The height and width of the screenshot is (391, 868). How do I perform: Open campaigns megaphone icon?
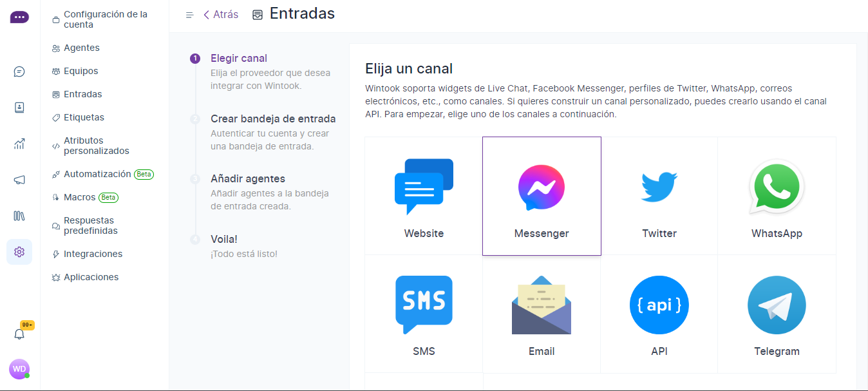point(19,180)
